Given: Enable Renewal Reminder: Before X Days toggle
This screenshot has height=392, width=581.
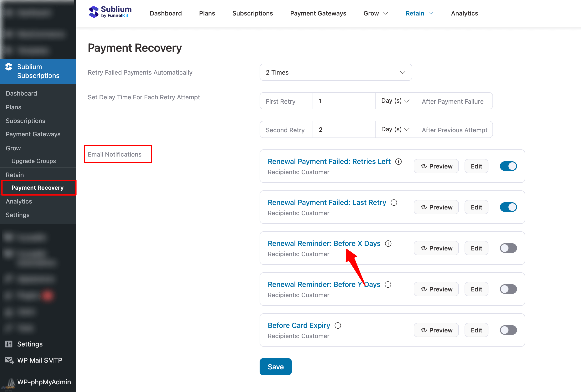Looking at the screenshot, I should pos(508,248).
